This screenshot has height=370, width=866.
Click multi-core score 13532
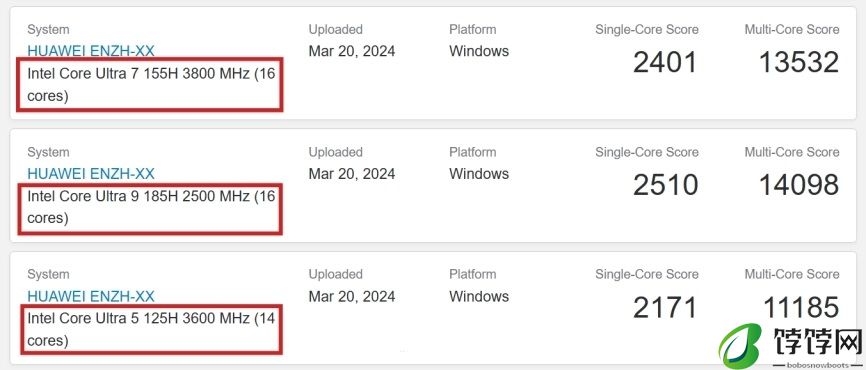[799, 62]
